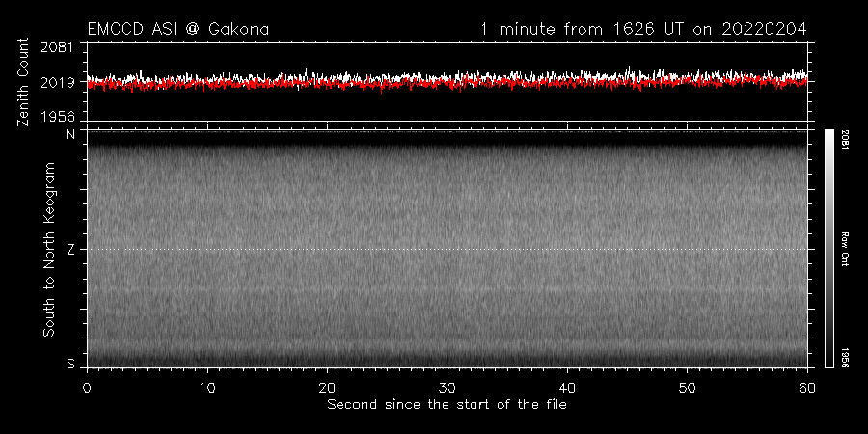Viewport: 868px width, 434px height.
Task: Click the 10 second tick label
Action: coord(207,388)
